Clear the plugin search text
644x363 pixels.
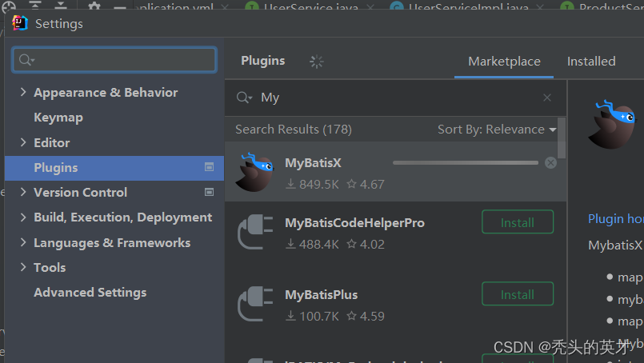tap(547, 98)
